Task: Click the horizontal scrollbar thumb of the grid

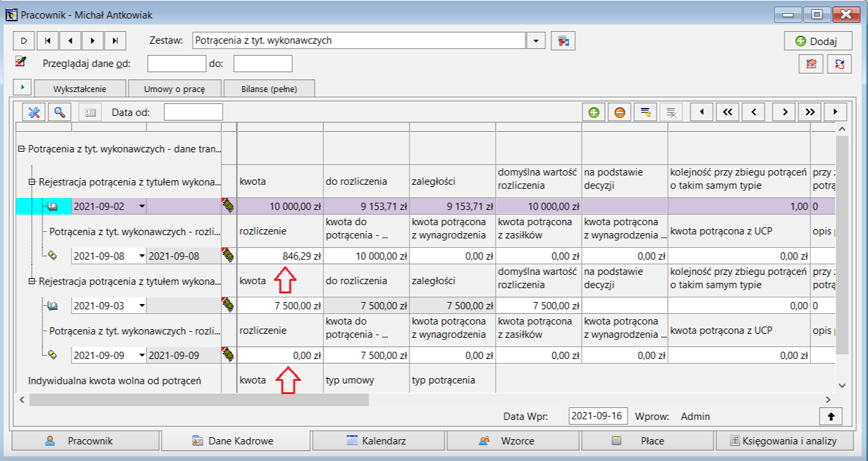Action: click(x=199, y=399)
